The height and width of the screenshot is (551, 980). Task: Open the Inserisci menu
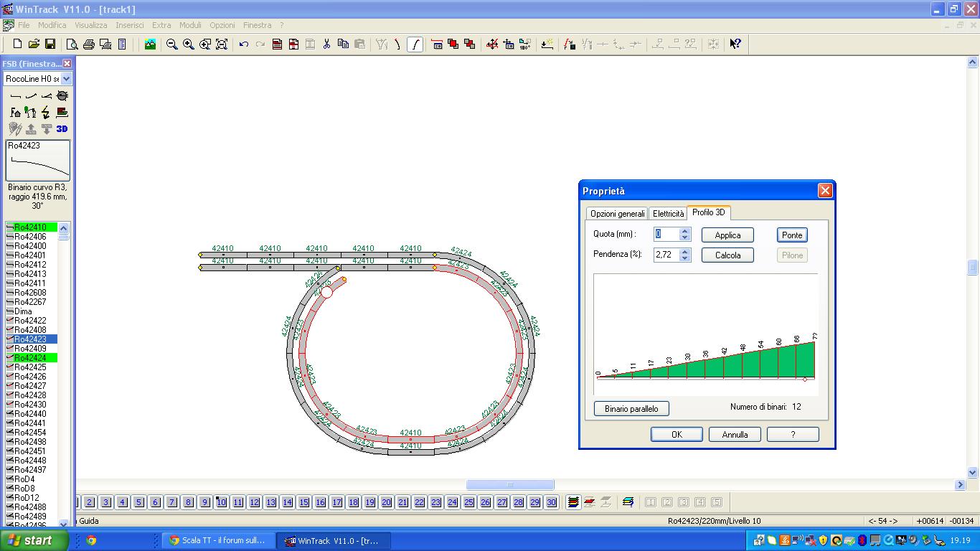pyautogui.click(x=130, y=25)
